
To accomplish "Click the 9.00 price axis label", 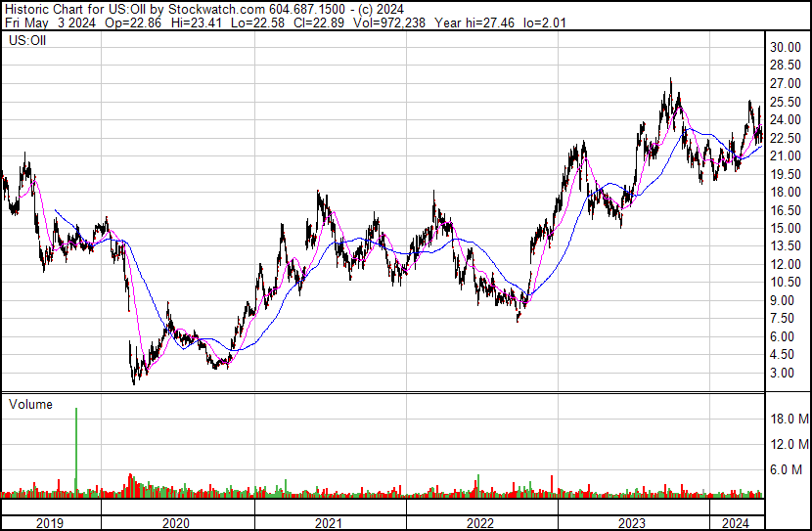I will click(x=782, y=300).
